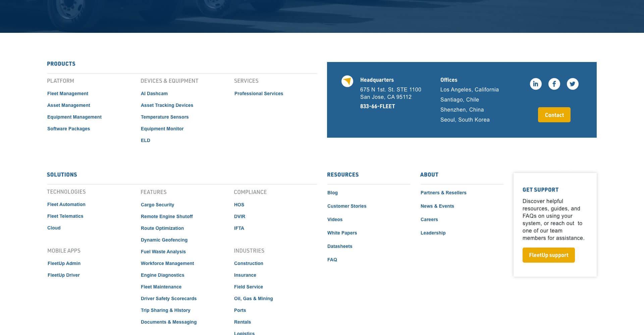Open Asset Management link
The width and height of the screenshot is (644, 335).
coord(69,105)
